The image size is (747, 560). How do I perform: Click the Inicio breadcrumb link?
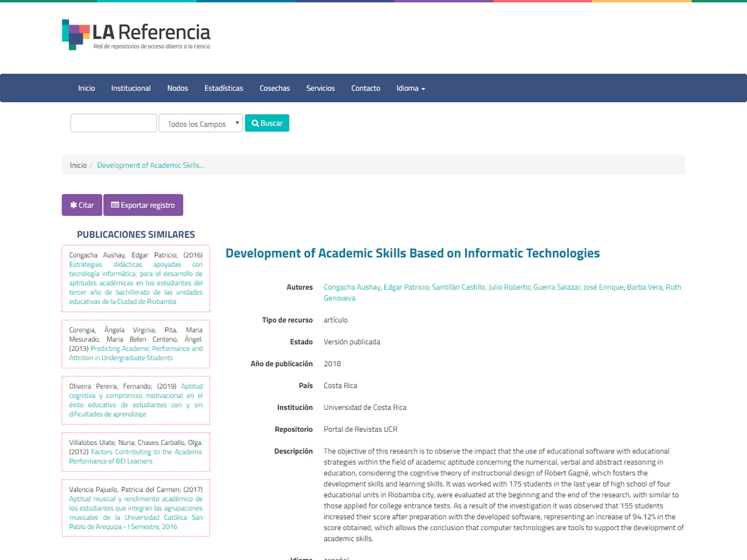(78, 166)
